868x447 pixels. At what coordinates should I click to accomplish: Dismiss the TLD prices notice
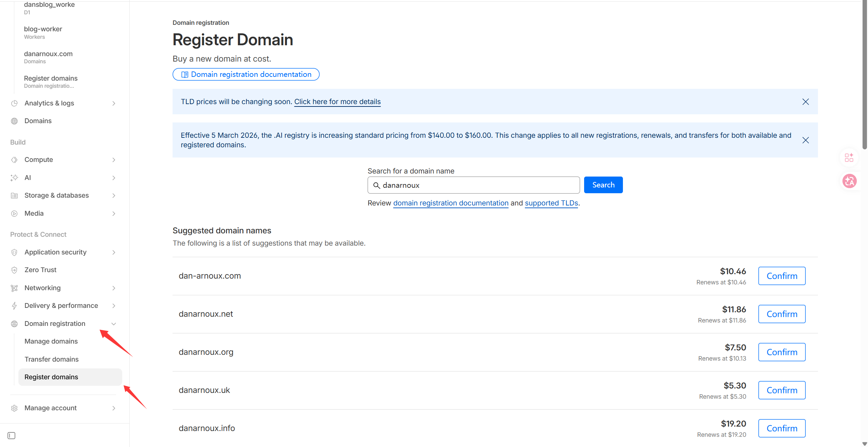coord(805,102)
